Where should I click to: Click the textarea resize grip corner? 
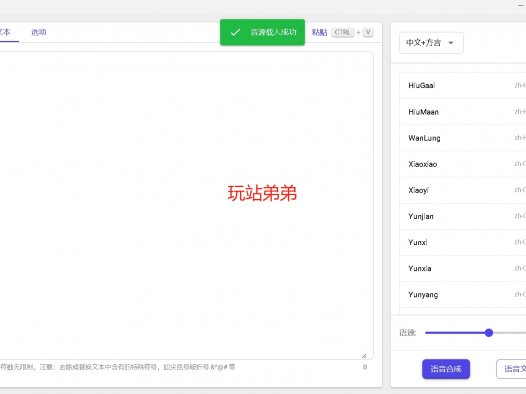coord(364,355)
